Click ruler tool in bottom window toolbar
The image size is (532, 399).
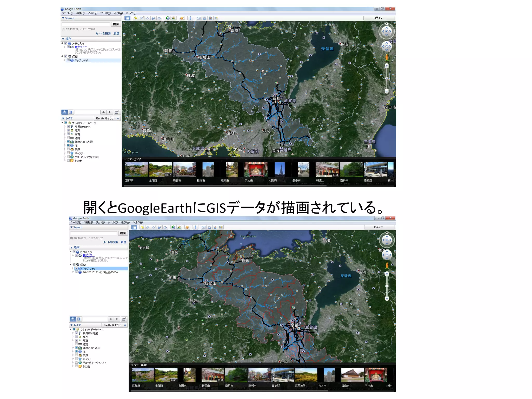tap(196, 227)
